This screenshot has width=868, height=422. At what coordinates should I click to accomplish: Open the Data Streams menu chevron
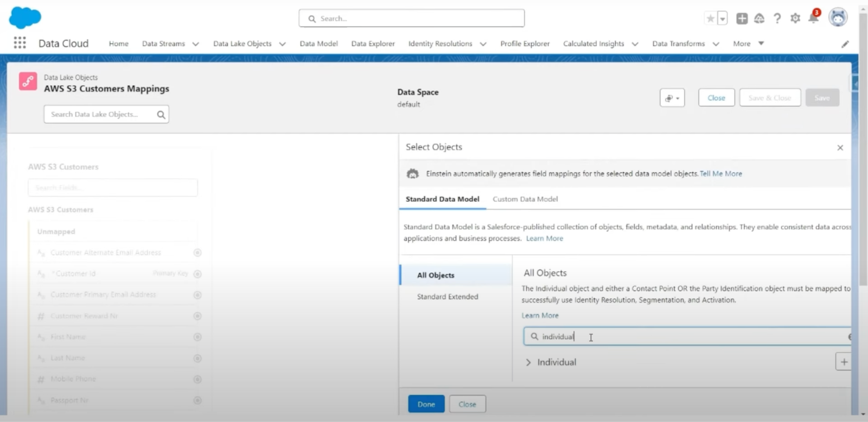tap(196, 44)
